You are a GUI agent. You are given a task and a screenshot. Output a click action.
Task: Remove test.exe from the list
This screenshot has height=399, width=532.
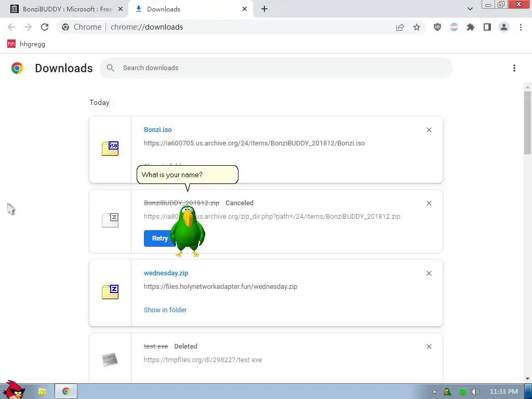tap(429, 347)
